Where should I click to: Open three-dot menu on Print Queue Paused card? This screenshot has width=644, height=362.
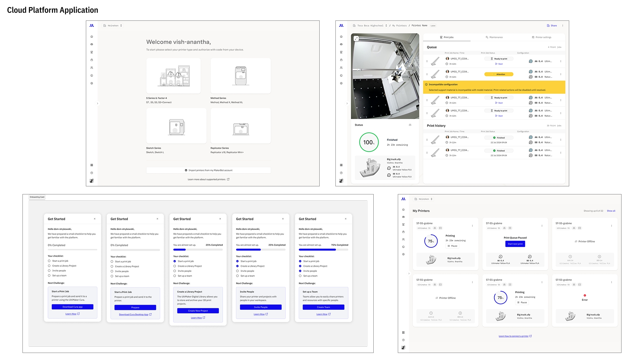[x=542, y=226]
